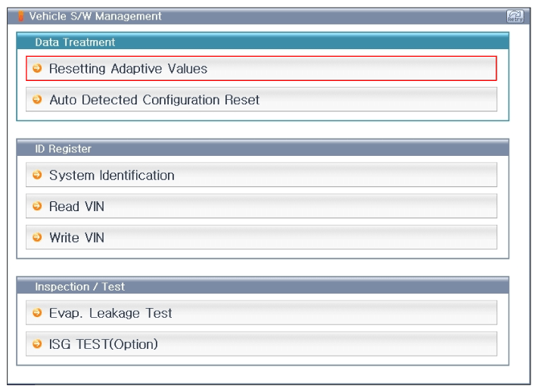The image size is (538, 392).
Task: Click the Inspection / Test section header
Action: click(x=79, y=287)
